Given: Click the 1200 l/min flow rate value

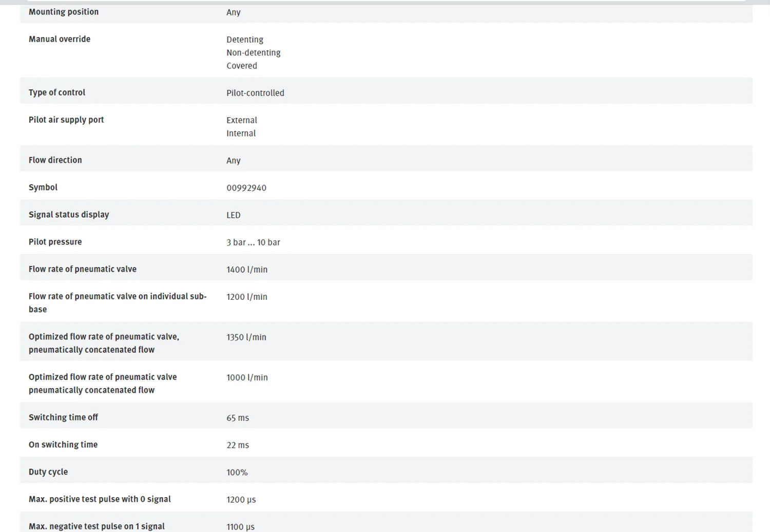Looking at the screenshot, I should (x=247, y=297).
